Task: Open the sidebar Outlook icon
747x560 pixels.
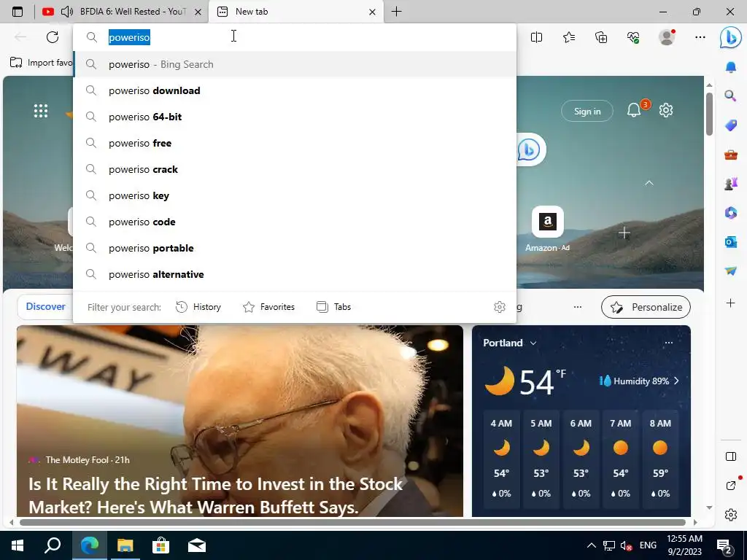Action: click(x=731, y=242)
